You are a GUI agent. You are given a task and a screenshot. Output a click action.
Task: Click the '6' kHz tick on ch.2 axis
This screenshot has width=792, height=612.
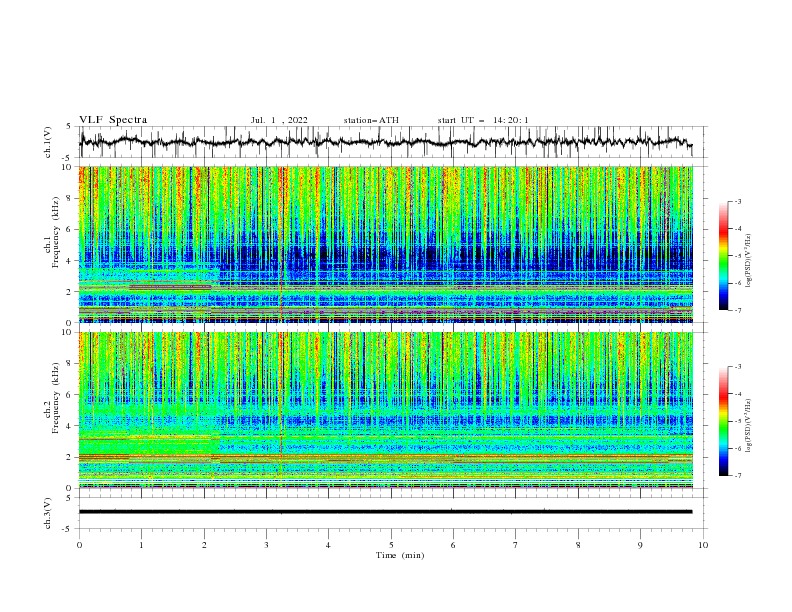pyautogui.click(x=70, y=395)
